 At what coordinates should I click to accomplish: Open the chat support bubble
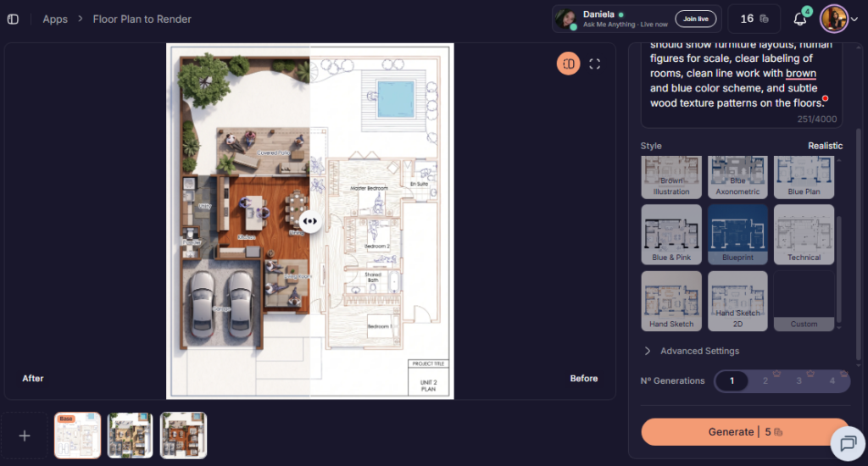tap(848, 443)
